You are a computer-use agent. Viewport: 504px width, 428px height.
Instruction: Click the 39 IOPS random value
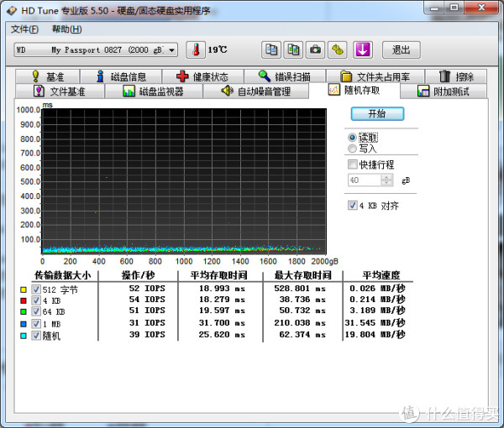tap(147, 334)
